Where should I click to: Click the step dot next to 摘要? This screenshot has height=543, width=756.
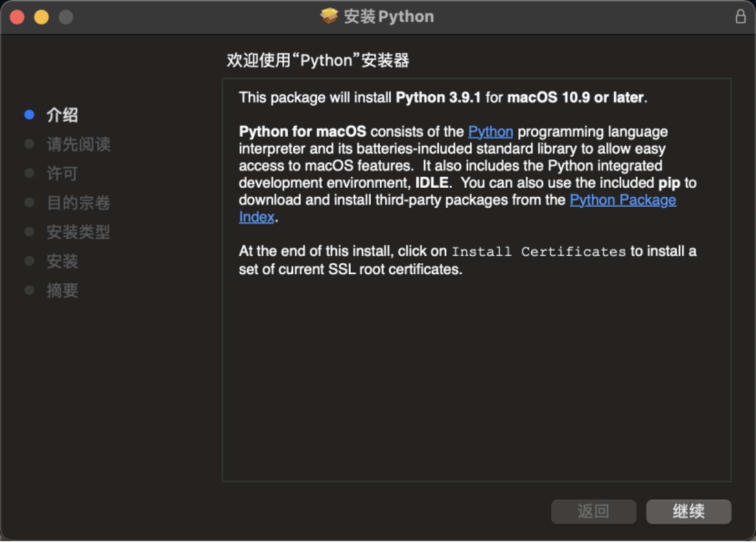[x=30, y=290]
